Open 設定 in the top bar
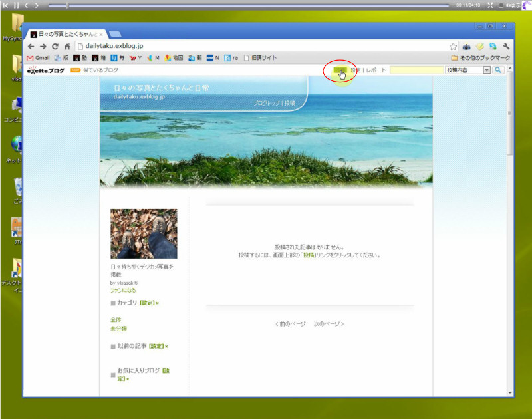The image size is (532, 419). [x=355, y=70]
